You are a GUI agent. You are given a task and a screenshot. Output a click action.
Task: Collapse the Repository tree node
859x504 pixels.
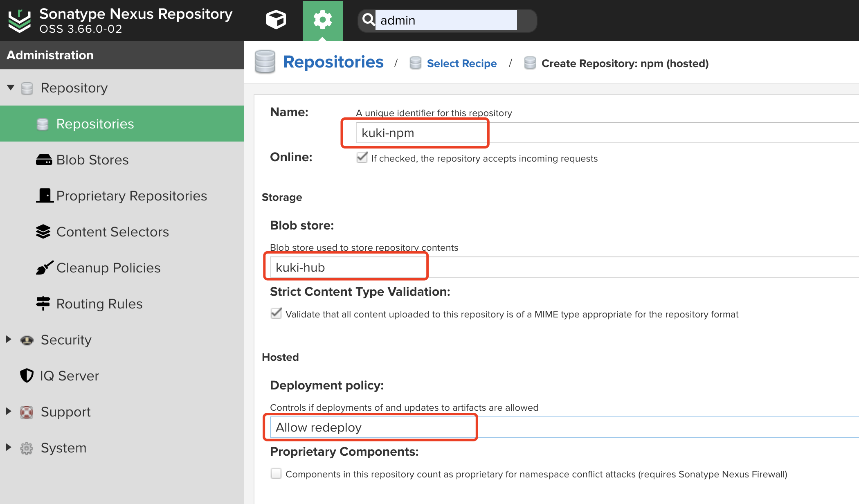(x=11, y=88)
